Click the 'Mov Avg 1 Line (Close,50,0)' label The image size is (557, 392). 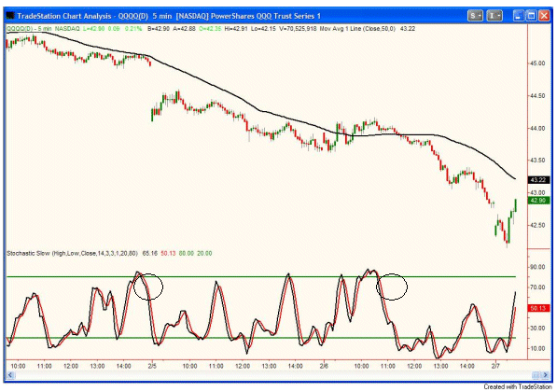coord(357,28)
